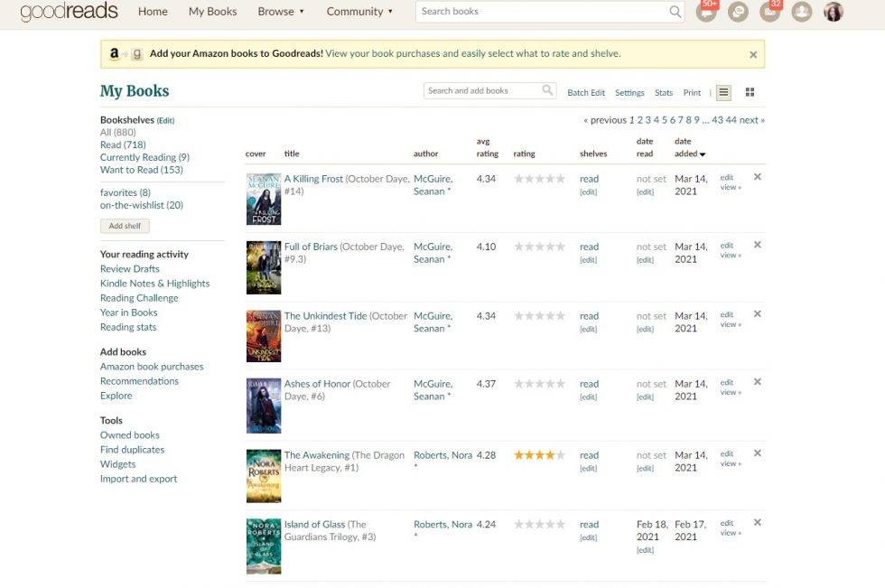Open your profile photo menu

coord(833,12)
